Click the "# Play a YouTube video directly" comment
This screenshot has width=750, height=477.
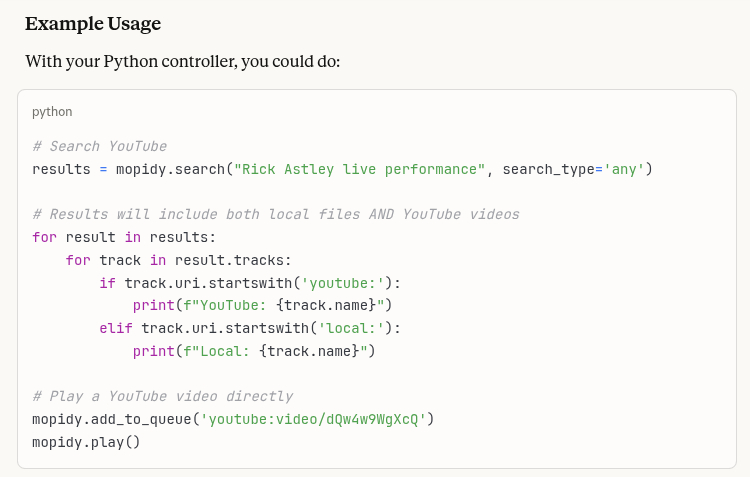tap(162, 396)
